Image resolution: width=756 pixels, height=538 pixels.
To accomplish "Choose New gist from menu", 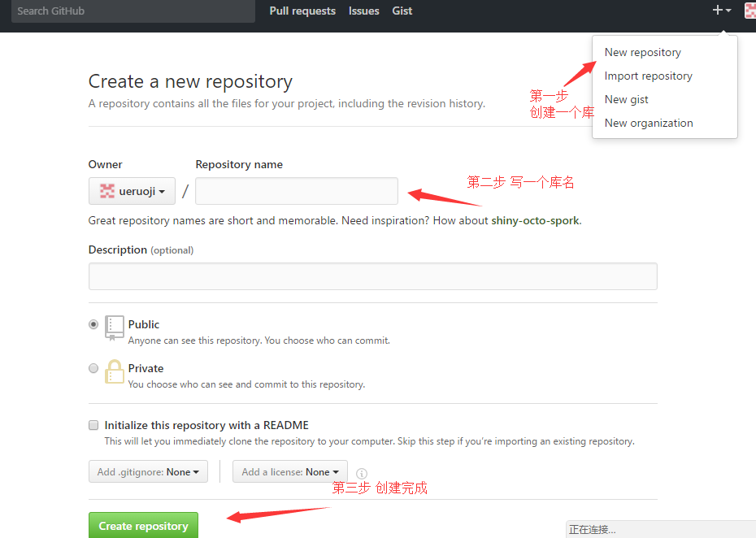I will (x=626, y=99).
